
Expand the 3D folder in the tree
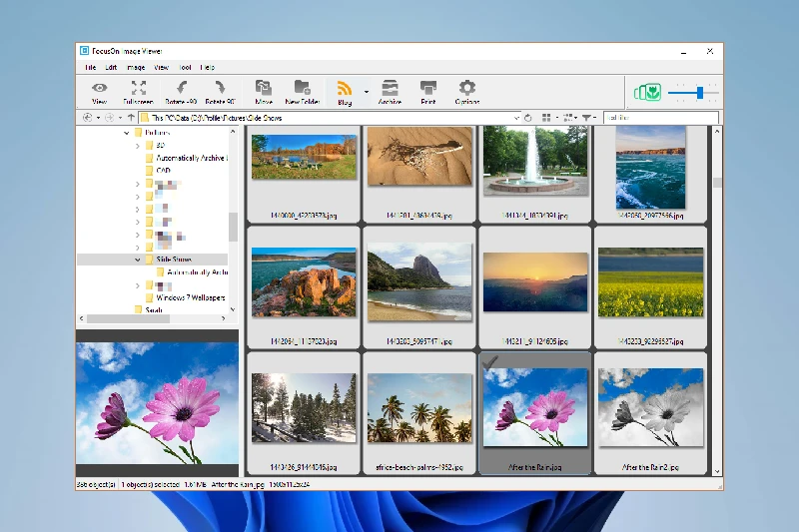pos(138,145)
